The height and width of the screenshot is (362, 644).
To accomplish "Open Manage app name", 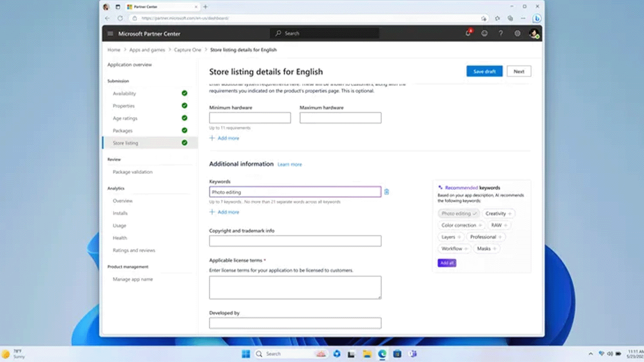I will [133, 279].
